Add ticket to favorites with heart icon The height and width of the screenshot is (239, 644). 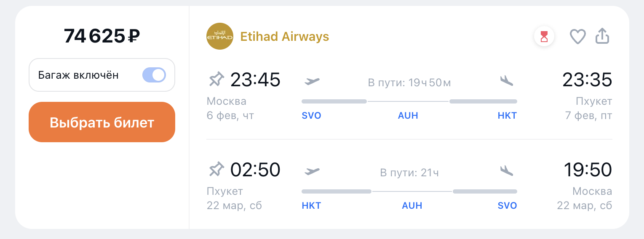coord(577,37)
